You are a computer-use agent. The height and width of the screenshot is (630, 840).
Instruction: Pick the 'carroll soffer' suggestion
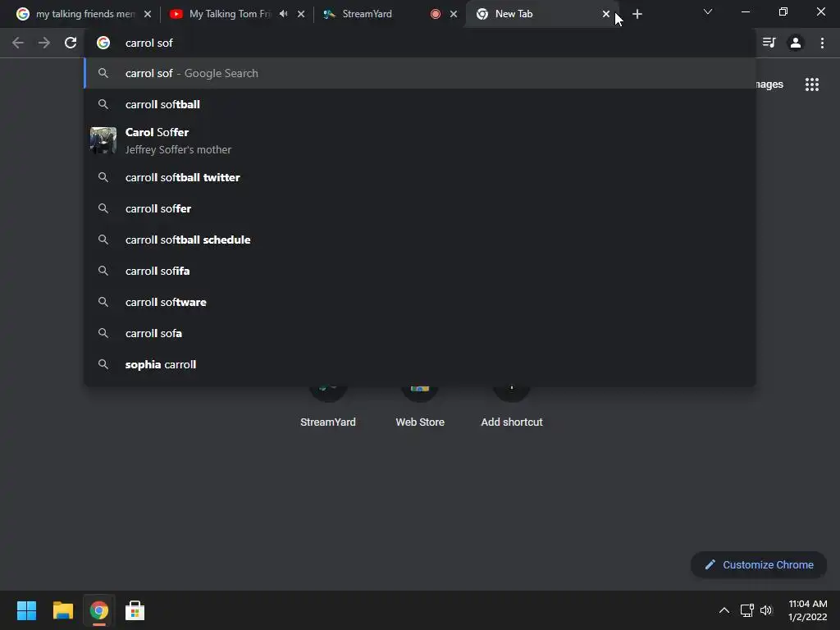click(419, 208)
